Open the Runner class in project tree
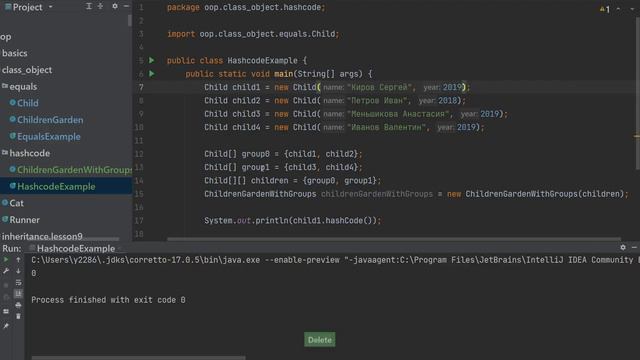 [x=24, y=220]
